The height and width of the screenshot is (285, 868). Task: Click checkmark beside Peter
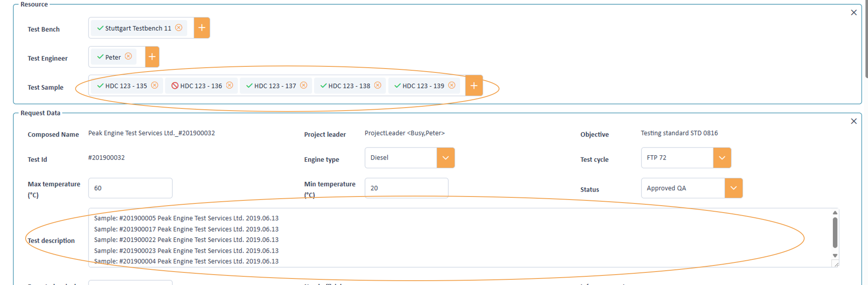coord(100,57)
